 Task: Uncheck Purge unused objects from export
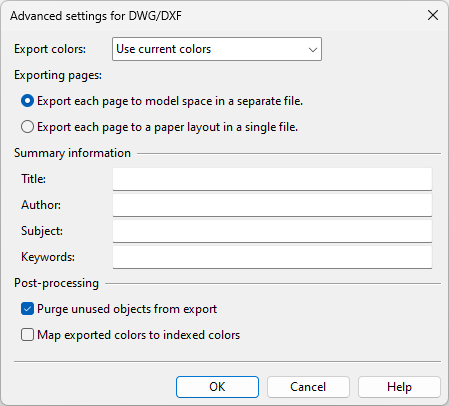(27, 309)
